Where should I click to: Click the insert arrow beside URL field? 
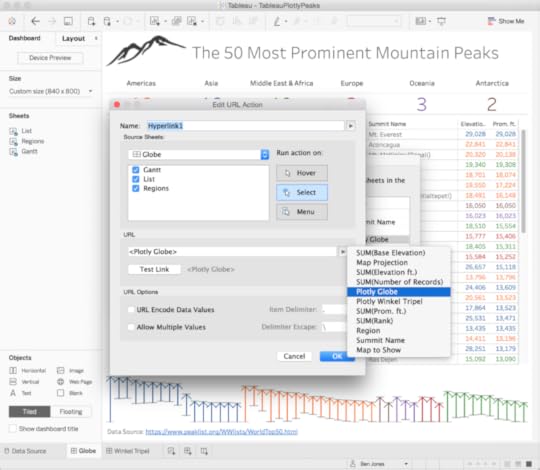coord(342,252)
